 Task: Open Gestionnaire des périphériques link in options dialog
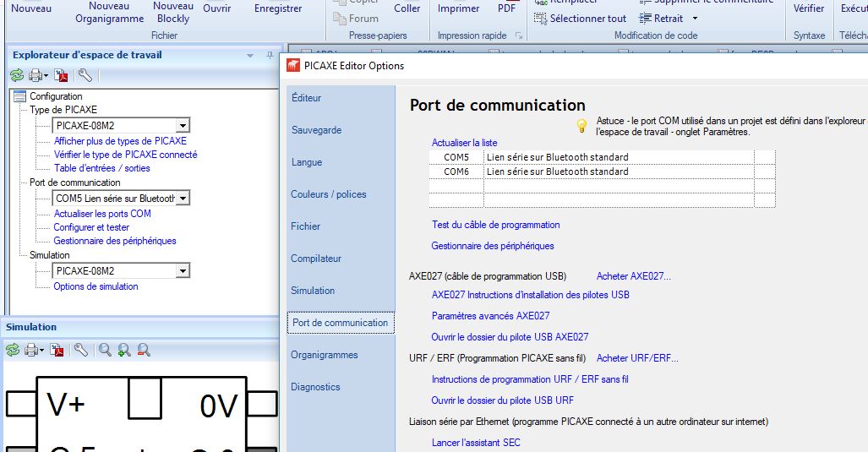(x=493, y=246)
